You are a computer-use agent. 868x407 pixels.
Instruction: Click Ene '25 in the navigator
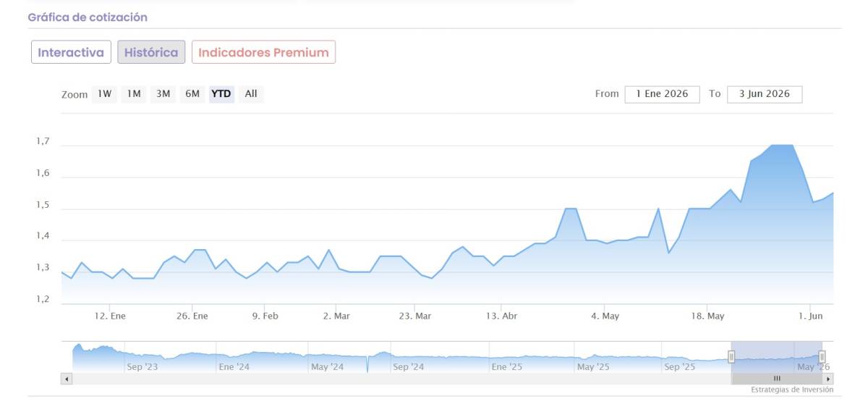[x=506, y=367]
